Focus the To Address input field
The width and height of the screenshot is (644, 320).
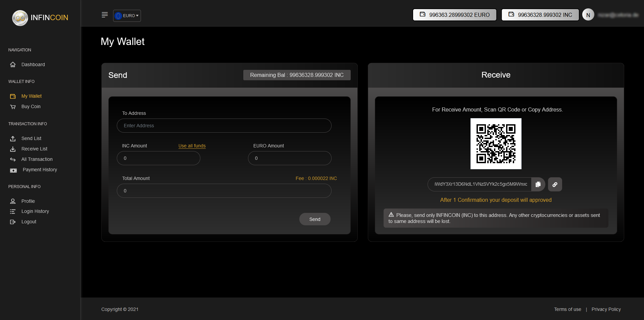tap(224, 126)
